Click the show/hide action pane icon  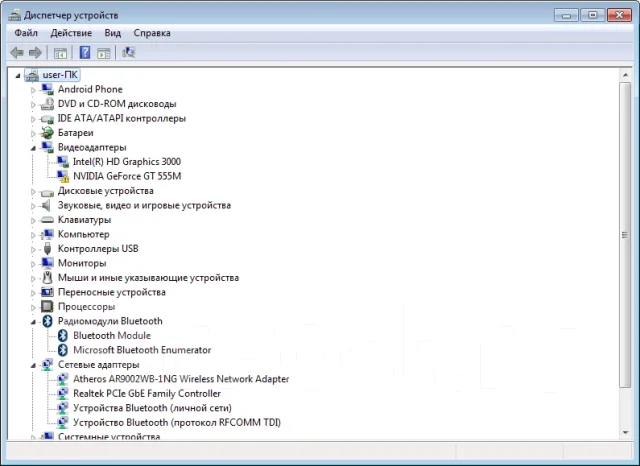[104, 53]
